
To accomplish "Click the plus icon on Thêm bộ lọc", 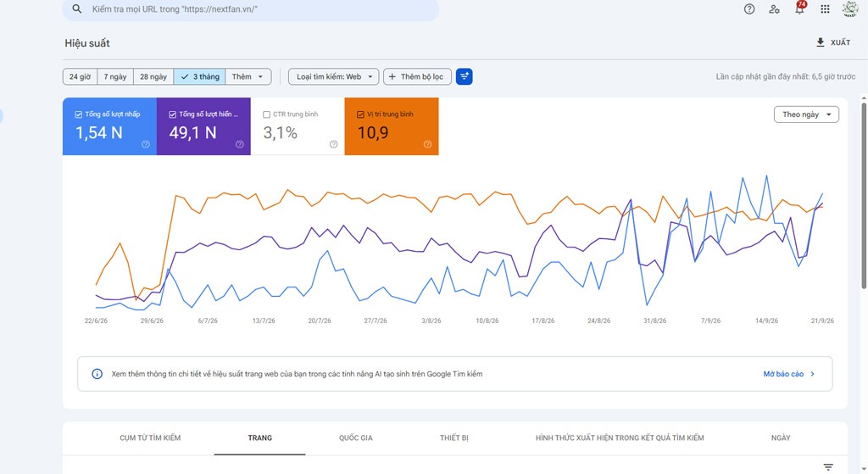I will (x=392, y=76).
